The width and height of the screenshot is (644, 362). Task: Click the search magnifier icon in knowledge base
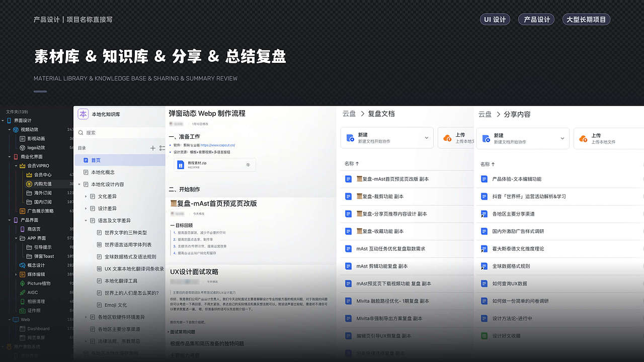click(x=81, y=133)
